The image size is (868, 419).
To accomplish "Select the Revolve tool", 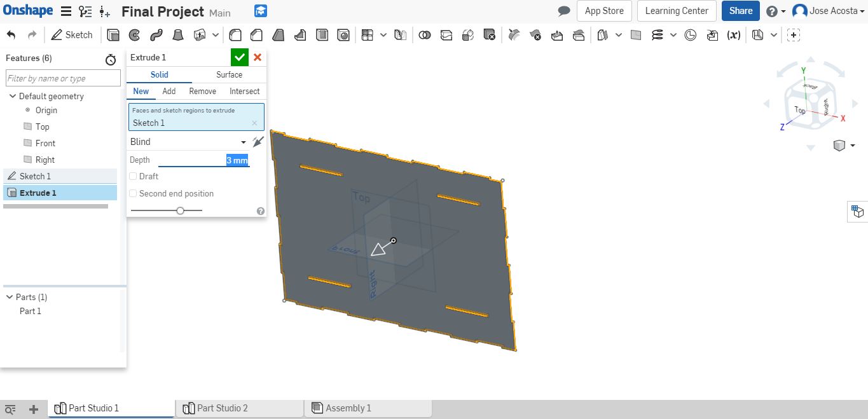I will coord(134,35).
